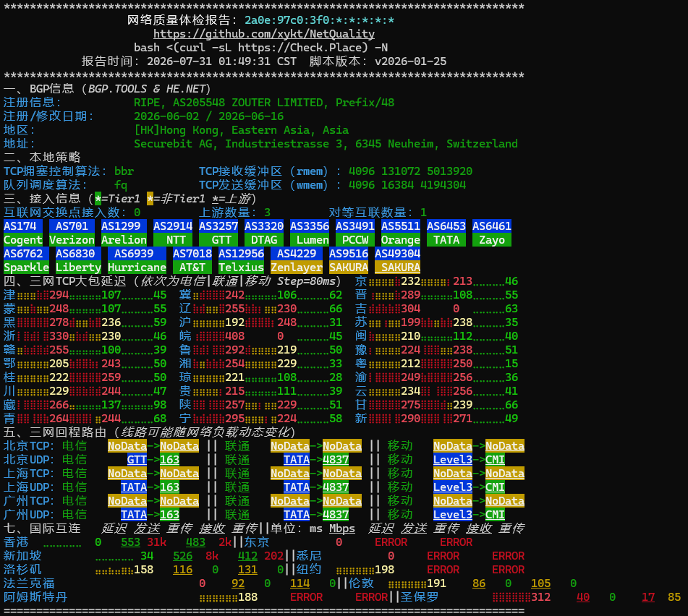Click the bash curl Check.Place command line
The image size is (688, 616).
click(260, 47)
